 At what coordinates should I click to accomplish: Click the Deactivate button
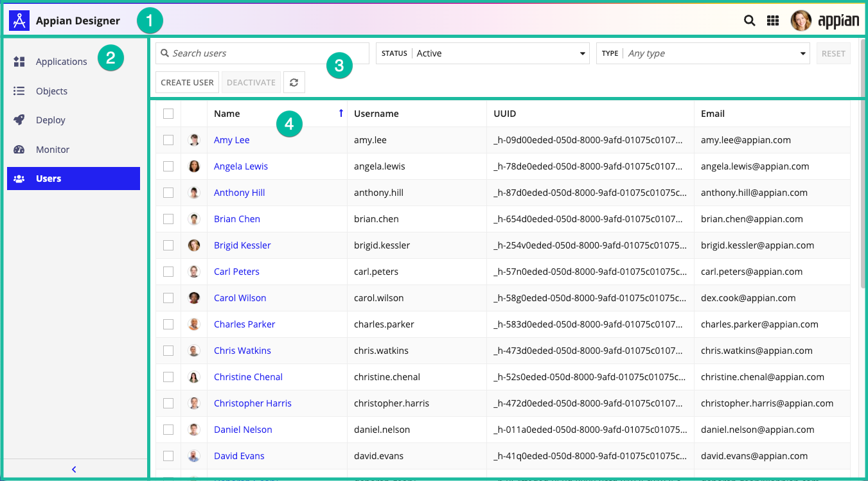click(251, 82)
